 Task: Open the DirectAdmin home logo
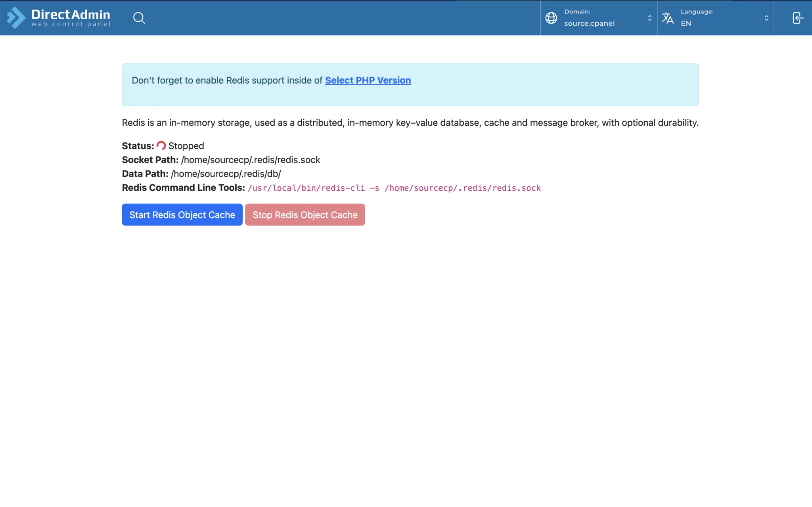[58, 18]
